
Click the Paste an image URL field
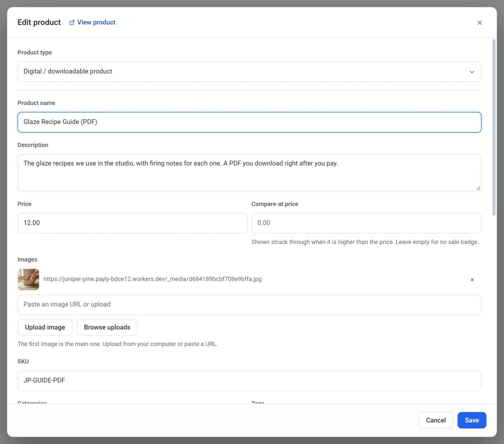[249, 305]
